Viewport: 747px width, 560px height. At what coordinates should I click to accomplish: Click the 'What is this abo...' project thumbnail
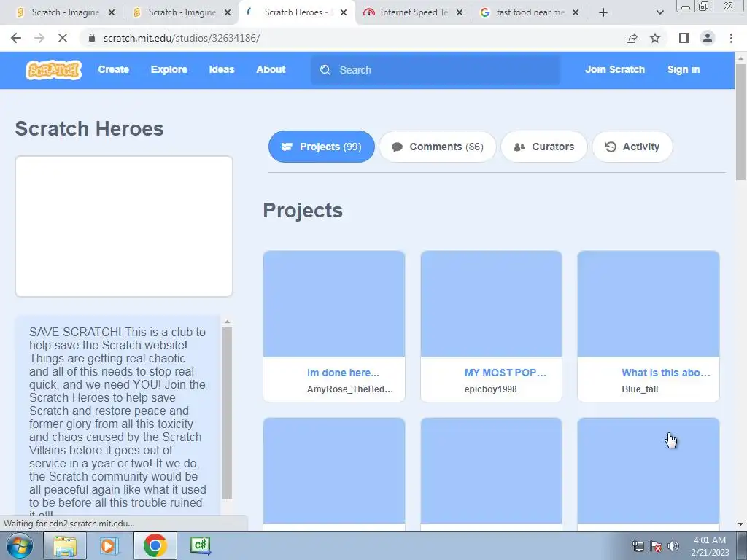pyautogui.click(x=649, y=304)
